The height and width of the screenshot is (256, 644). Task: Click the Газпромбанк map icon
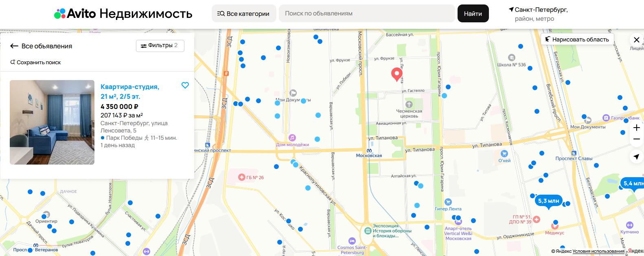point(606,118)
